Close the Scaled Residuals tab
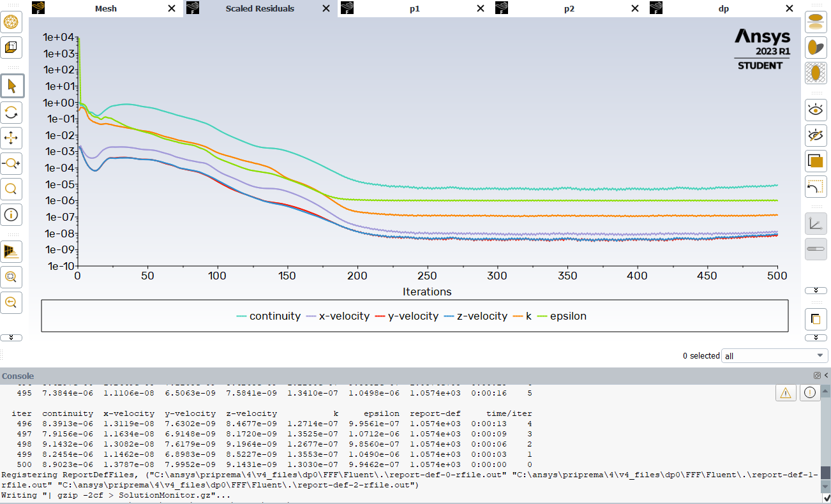The height and width of the screenshot is (504, 831). pyautogui.click(x=326, y=8)
